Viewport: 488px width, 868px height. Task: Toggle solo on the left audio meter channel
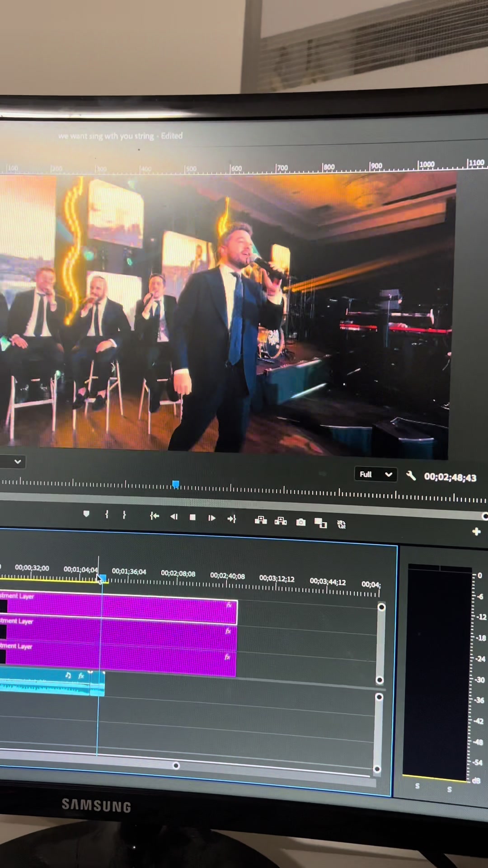[417, 786]
